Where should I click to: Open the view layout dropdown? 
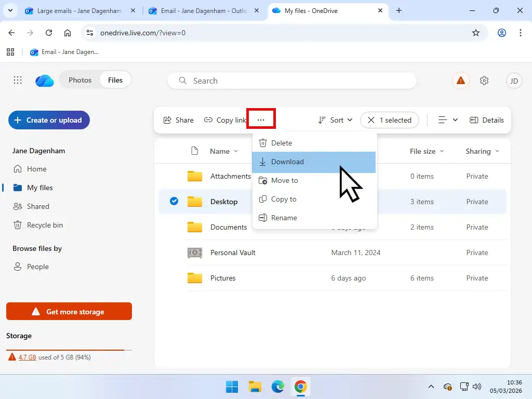tap(447, 120)
